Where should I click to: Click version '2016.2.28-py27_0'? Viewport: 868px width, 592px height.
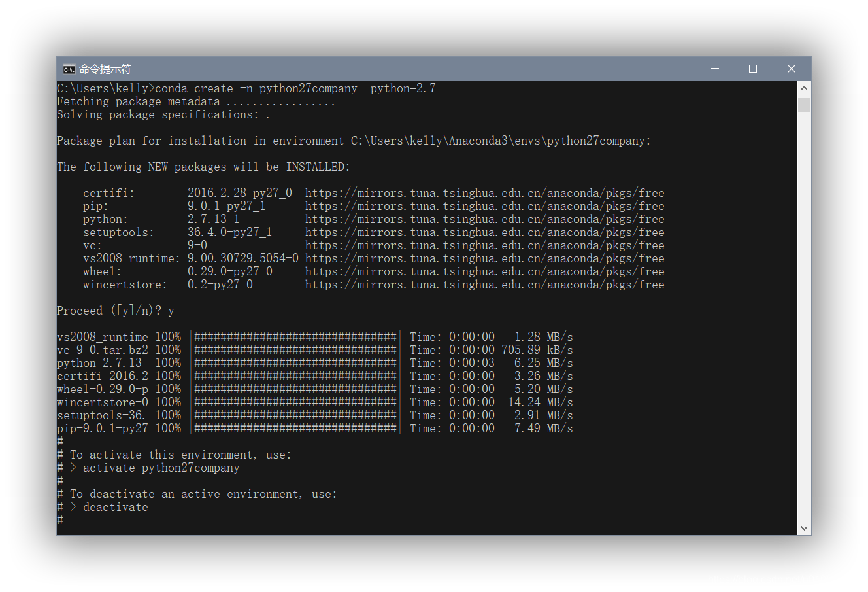coord(240,193)
